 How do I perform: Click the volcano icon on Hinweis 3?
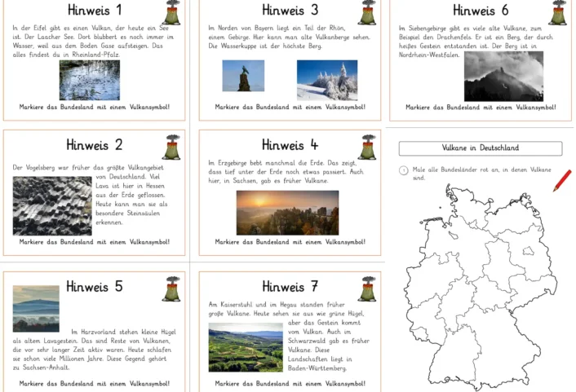click(x=367, y=12)
